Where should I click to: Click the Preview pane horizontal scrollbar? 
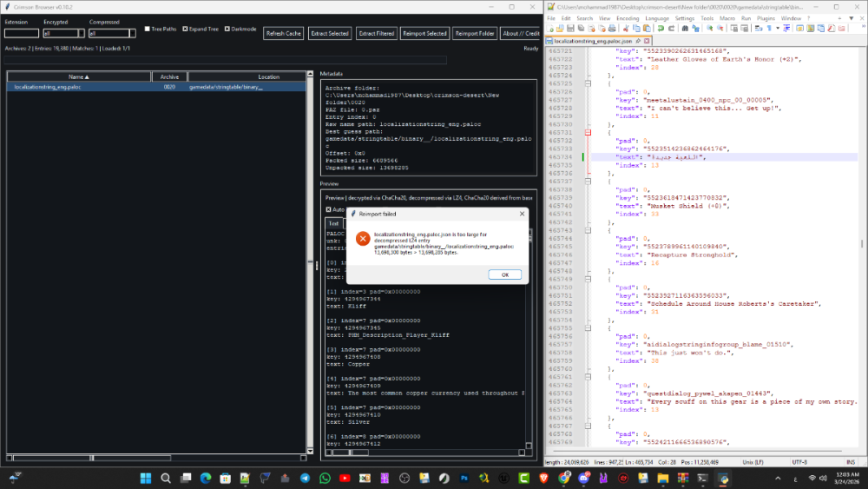[x=425, y=453]
